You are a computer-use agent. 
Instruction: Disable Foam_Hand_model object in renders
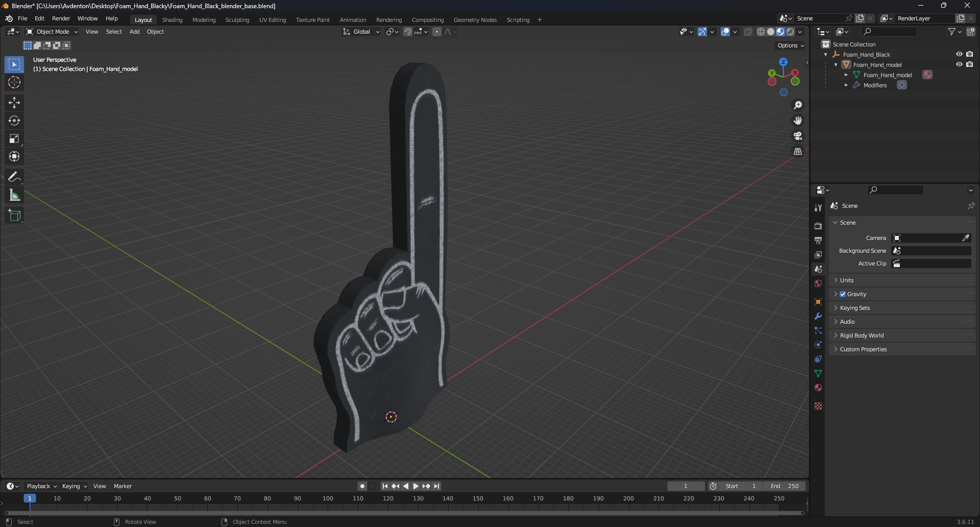click(x=969, y=64)
